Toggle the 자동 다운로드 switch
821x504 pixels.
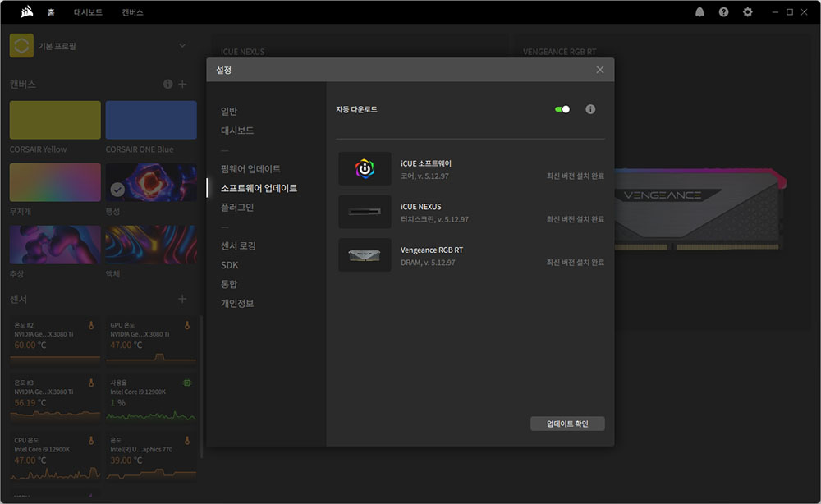coord(562,109)
